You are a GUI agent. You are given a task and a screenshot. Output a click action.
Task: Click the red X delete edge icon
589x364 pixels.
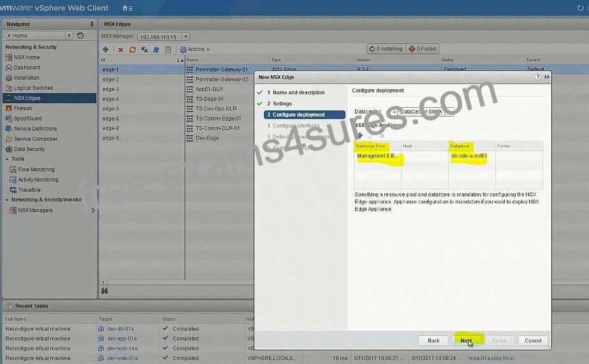click(120, 50)
